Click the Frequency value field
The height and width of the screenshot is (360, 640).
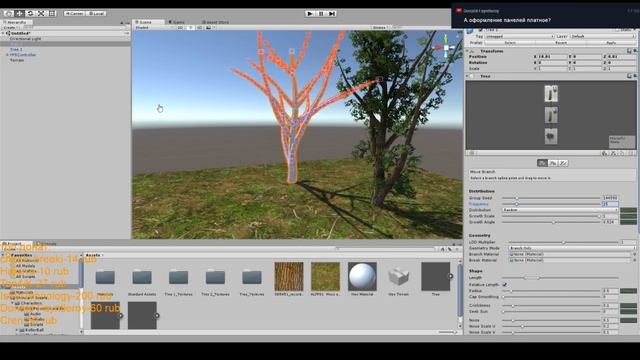click(x=610, y=204)
